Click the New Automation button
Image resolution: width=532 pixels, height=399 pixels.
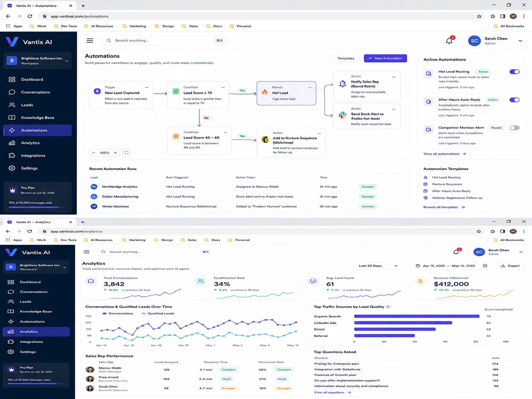point(385,58)
